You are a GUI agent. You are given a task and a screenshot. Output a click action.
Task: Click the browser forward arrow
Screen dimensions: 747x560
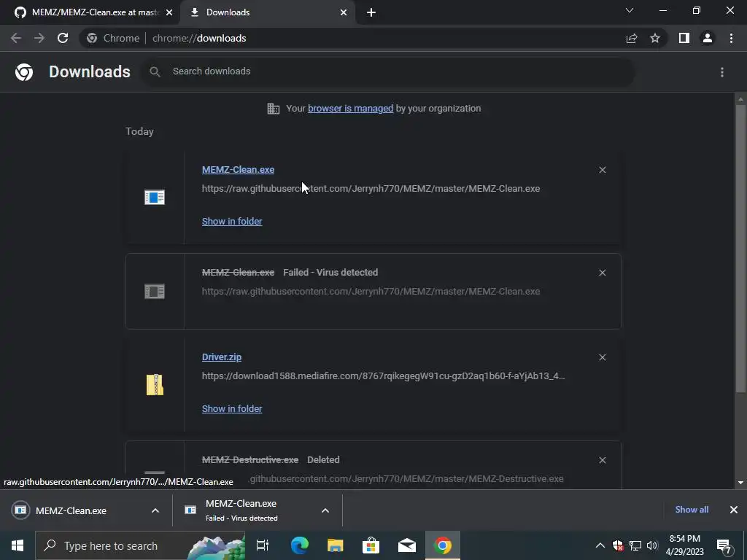(39, 38)
